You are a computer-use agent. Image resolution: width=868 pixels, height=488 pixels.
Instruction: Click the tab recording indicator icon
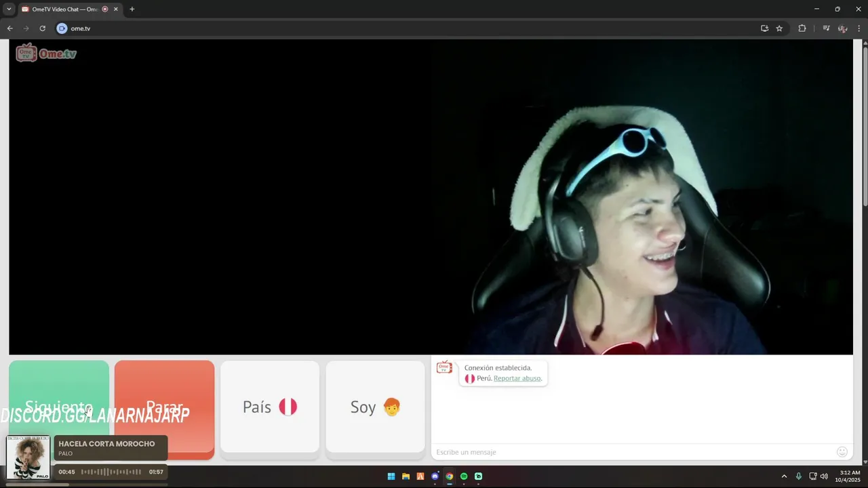[104, 9]
